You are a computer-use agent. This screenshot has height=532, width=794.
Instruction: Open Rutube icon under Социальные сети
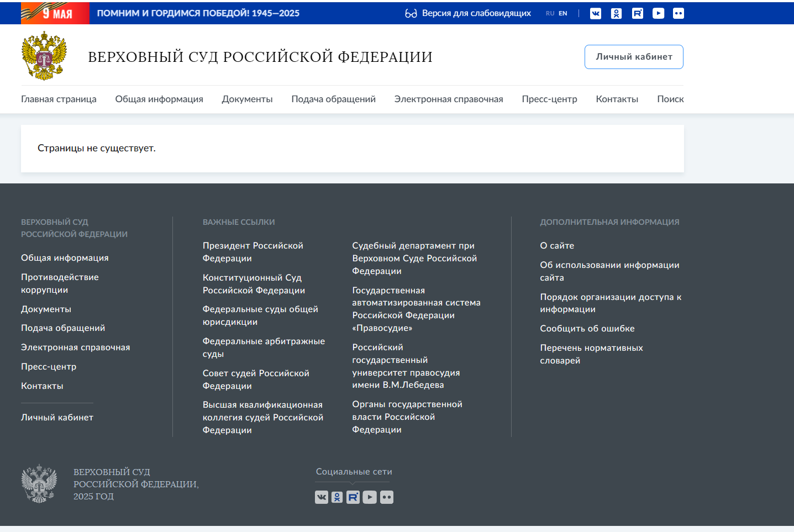[x=353, y=497]
